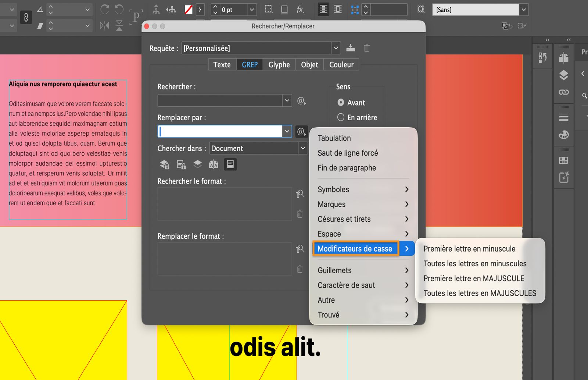Click the Rechercher input field
Image resolution: width=588 pixels, height=380 pixels.
tap(220, 100)
